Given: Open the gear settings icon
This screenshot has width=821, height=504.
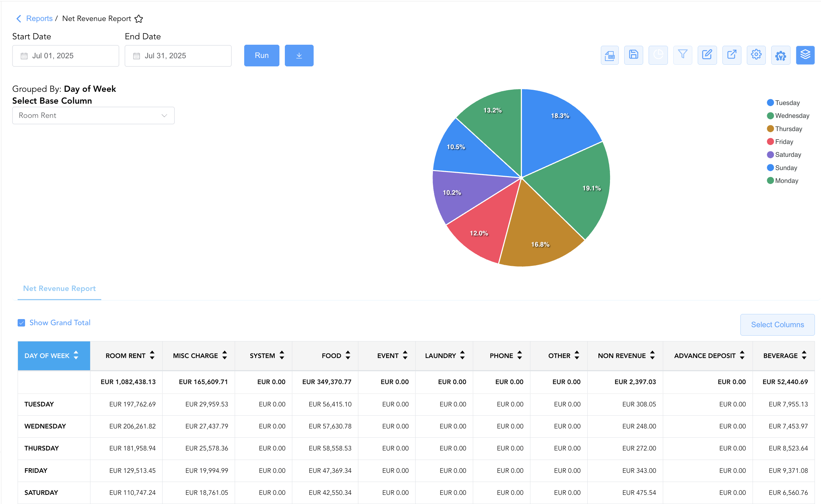Looking at the screenshot, I should 756,55.
